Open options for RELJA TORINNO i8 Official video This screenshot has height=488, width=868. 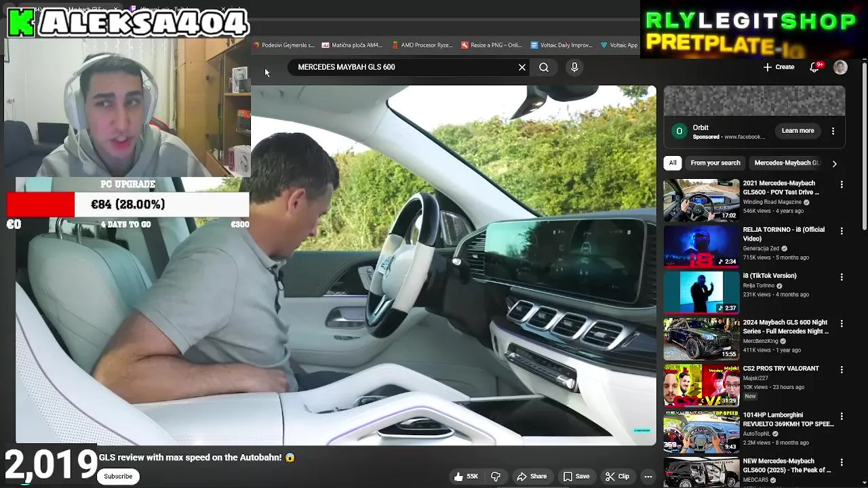(x=842, y=231)
